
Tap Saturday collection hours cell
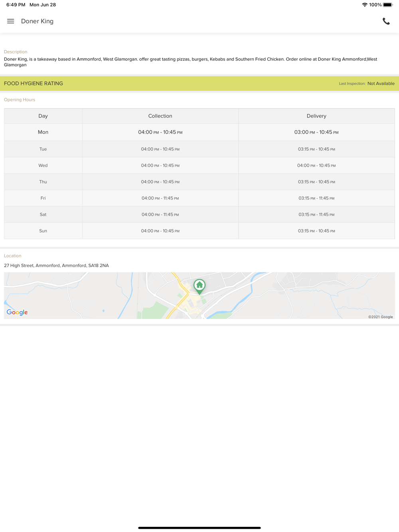click(160, 215)
